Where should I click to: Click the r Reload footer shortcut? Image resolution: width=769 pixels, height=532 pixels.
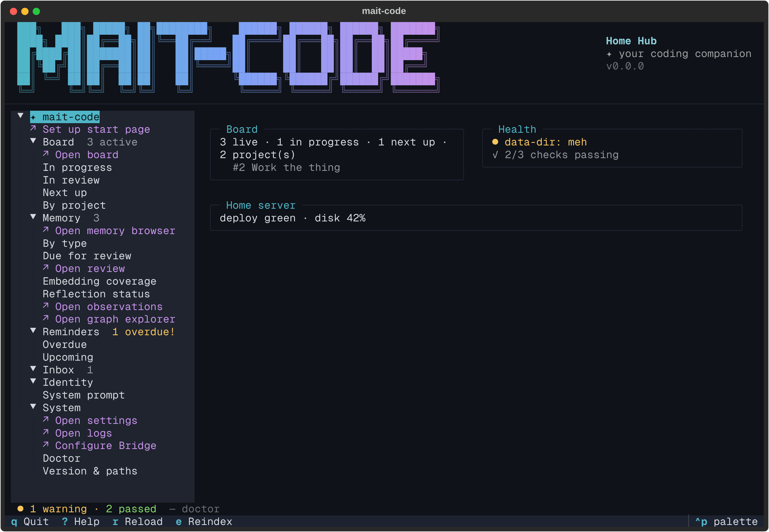(x=138, y=522)
